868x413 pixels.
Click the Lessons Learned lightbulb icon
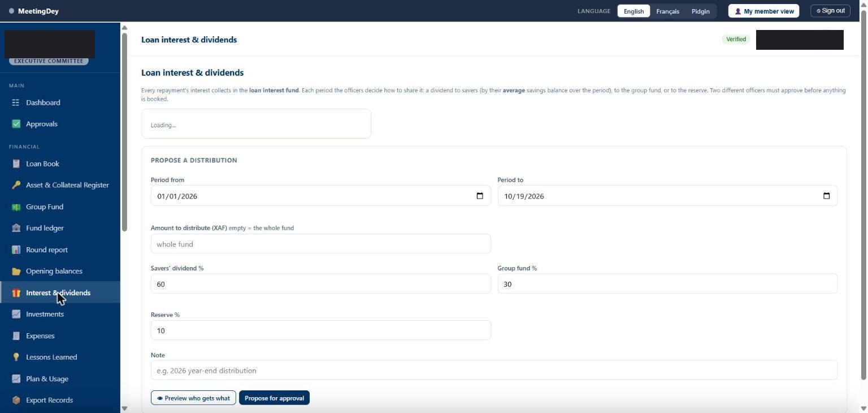click(x=16, y=357)
